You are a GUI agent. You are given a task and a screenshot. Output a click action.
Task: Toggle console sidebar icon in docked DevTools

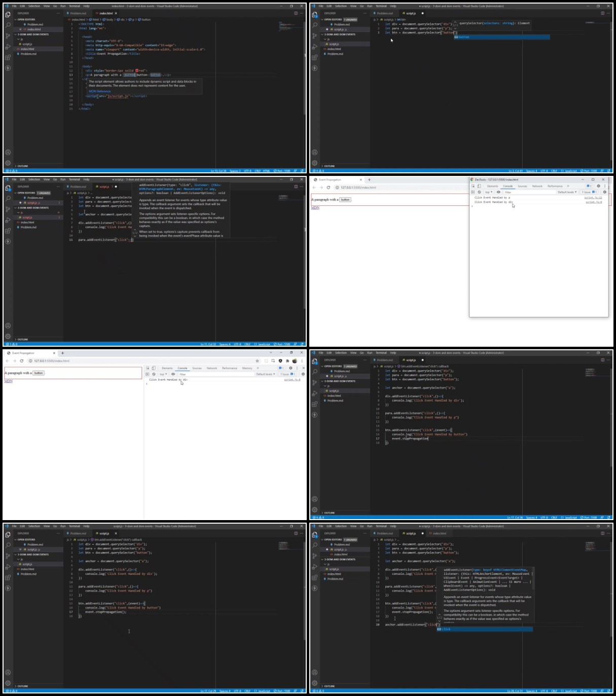tap(148, 374)
